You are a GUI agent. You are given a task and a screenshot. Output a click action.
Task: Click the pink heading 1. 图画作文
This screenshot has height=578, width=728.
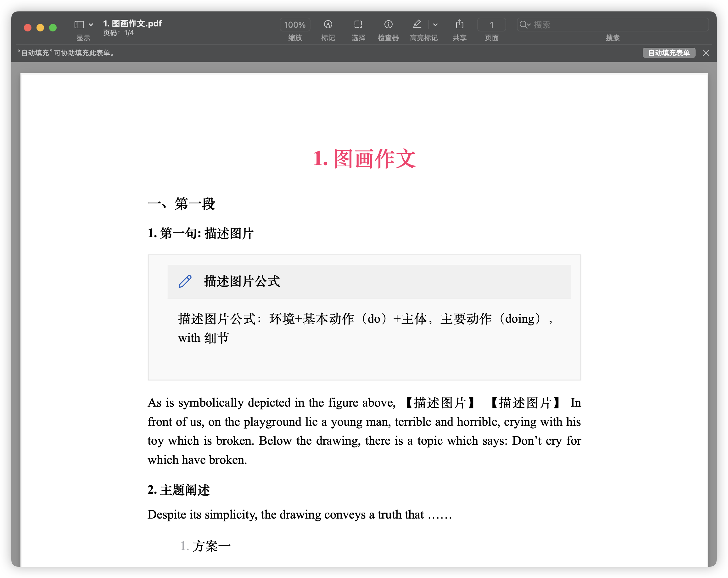(x=364, y=158)
